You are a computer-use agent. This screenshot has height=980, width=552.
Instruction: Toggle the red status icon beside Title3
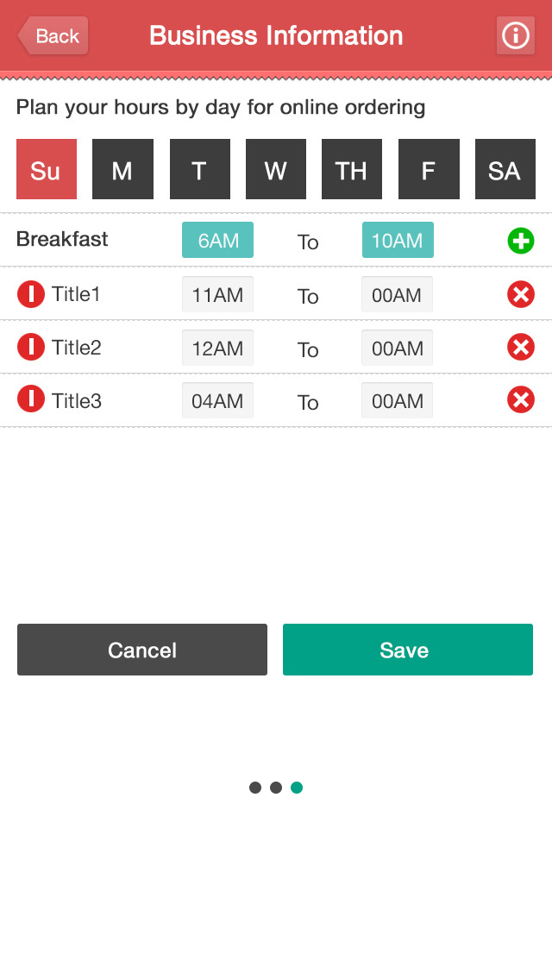tap(31, 399)
